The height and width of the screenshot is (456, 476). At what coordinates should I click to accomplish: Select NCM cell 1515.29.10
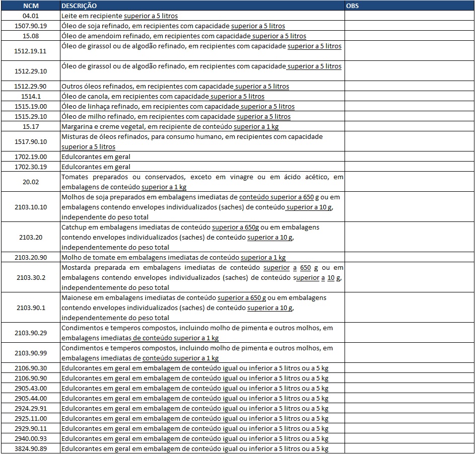click(31, 116)
